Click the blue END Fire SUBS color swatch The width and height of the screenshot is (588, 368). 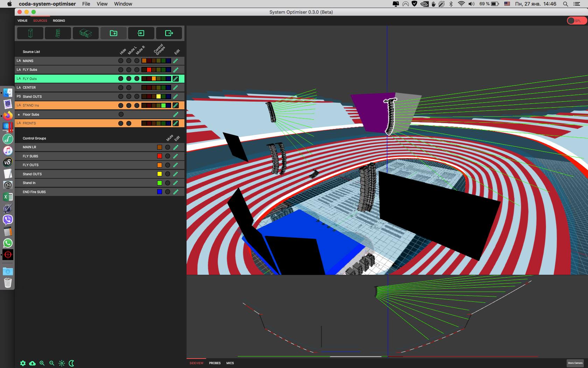pos(160,192)
